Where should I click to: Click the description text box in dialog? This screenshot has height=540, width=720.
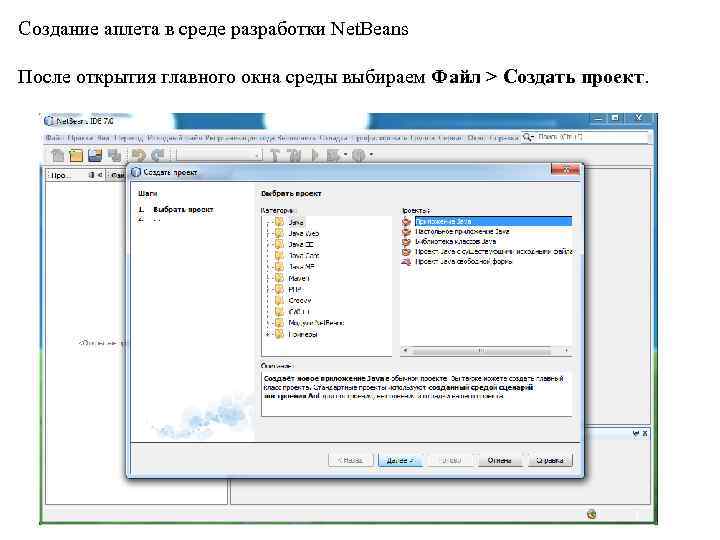click(416, 394)
